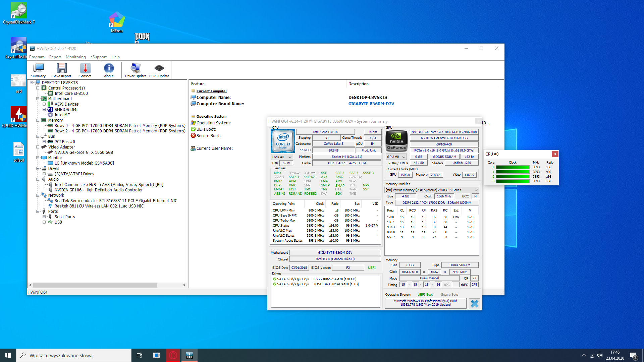
Task: Click the Operating System section heading
Action: [x=211, y=117]
